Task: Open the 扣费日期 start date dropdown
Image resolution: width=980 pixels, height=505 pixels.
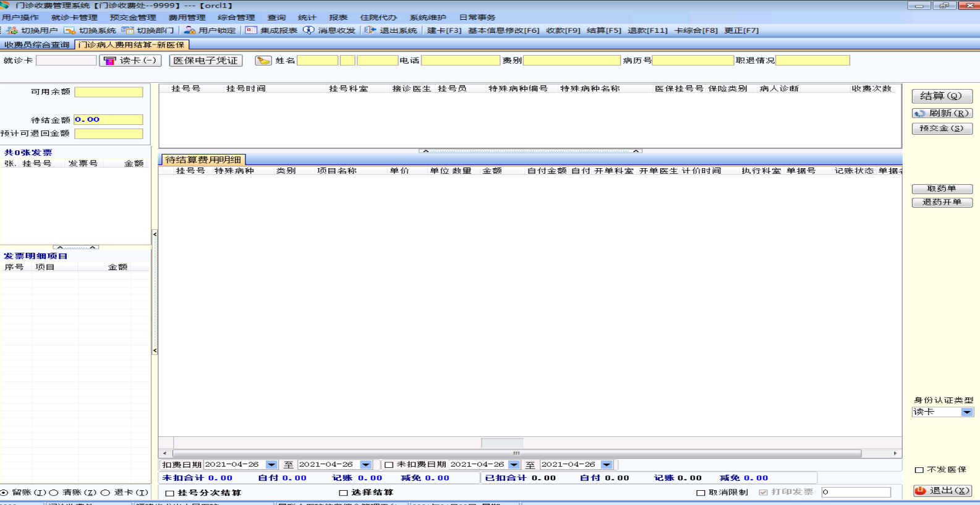Action: pos(271,465)
